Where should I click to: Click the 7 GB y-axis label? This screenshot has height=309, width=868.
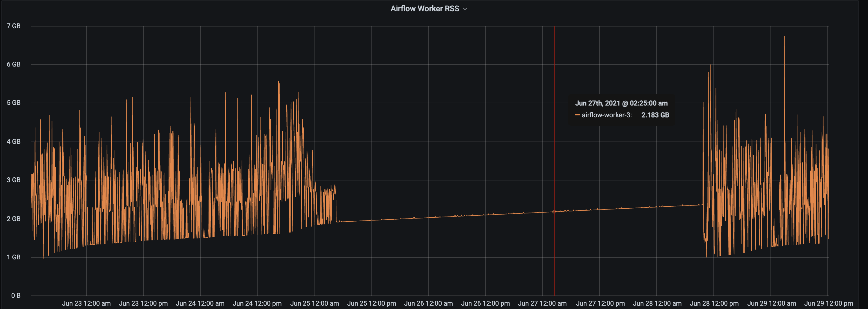[x=14, y=26]
